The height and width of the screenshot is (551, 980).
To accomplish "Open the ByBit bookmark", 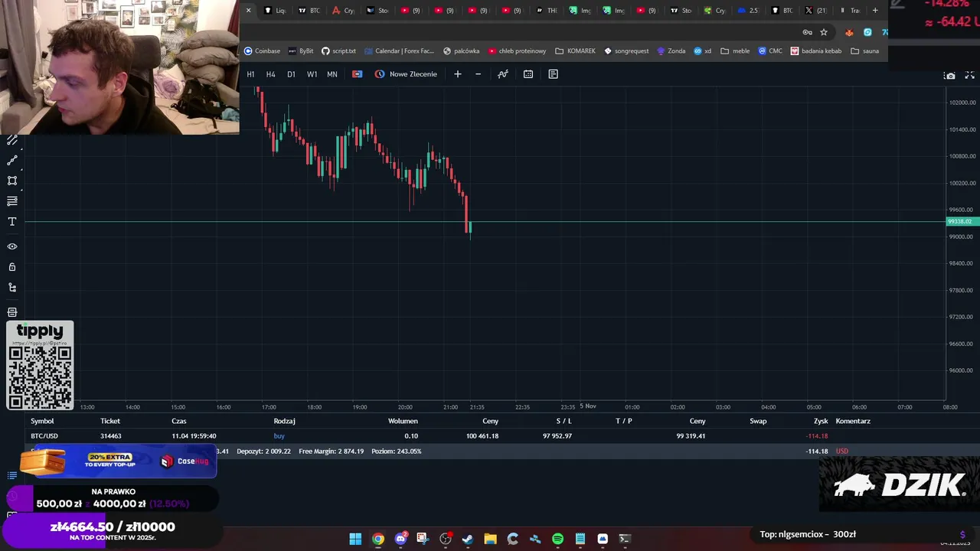I will 301,51.
